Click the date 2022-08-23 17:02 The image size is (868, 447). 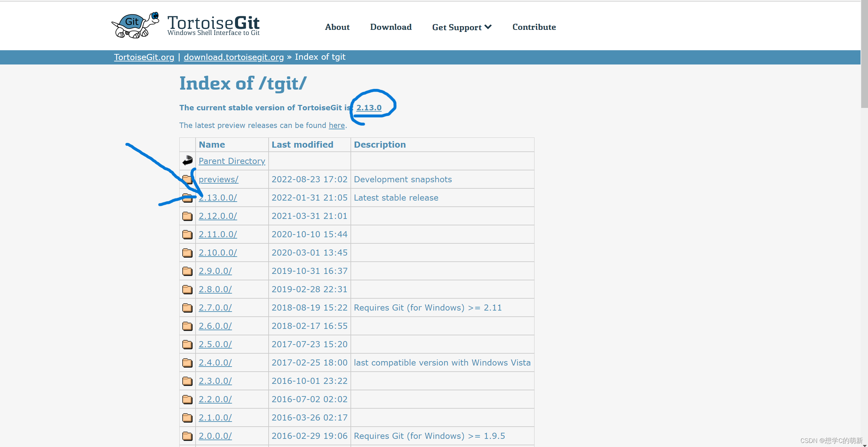pyautogui.click(x=309, y=179)
